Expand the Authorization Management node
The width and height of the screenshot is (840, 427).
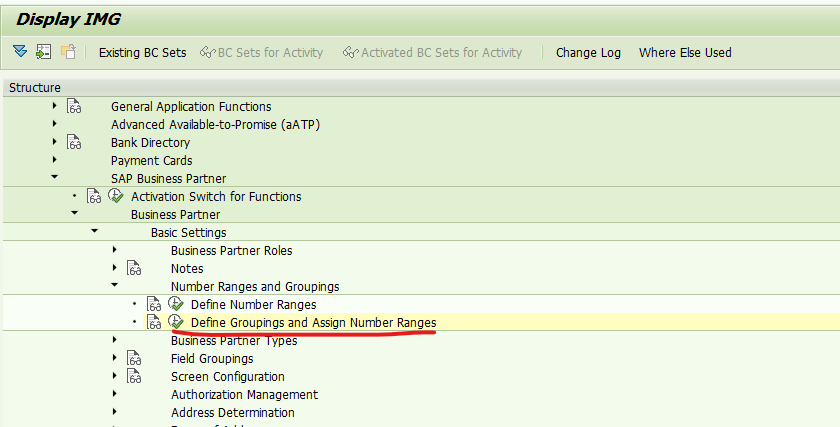point(115,394)
